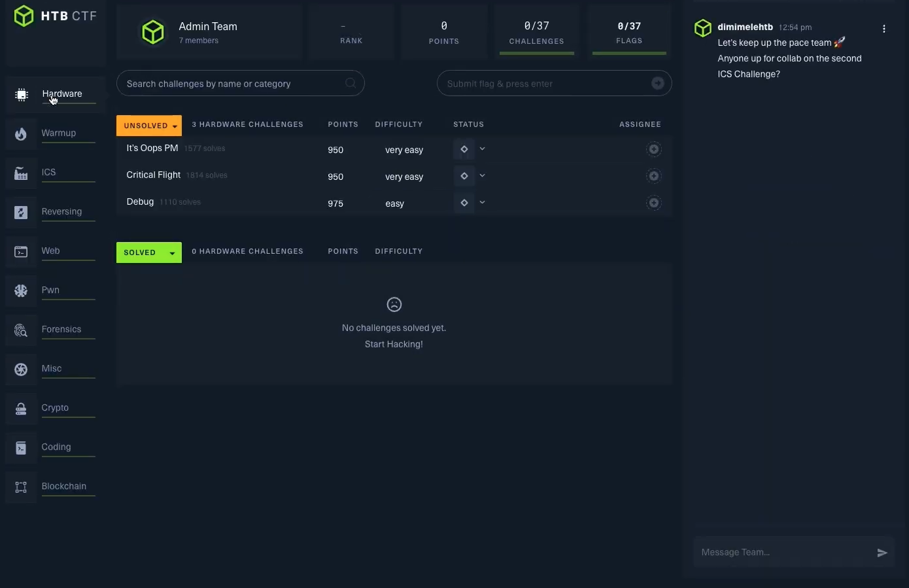Switch to the Warmup category
909x588 pixels.
click(x=56, y=134)
